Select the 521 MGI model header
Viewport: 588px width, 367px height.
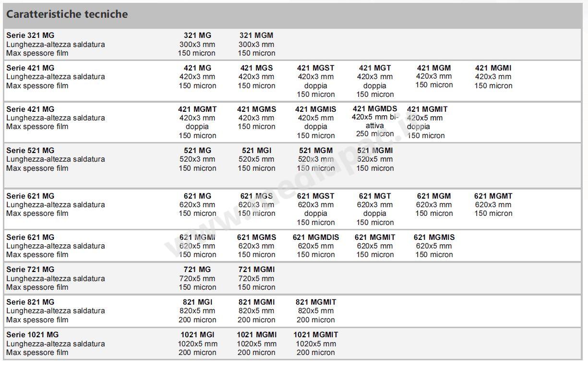256,151
